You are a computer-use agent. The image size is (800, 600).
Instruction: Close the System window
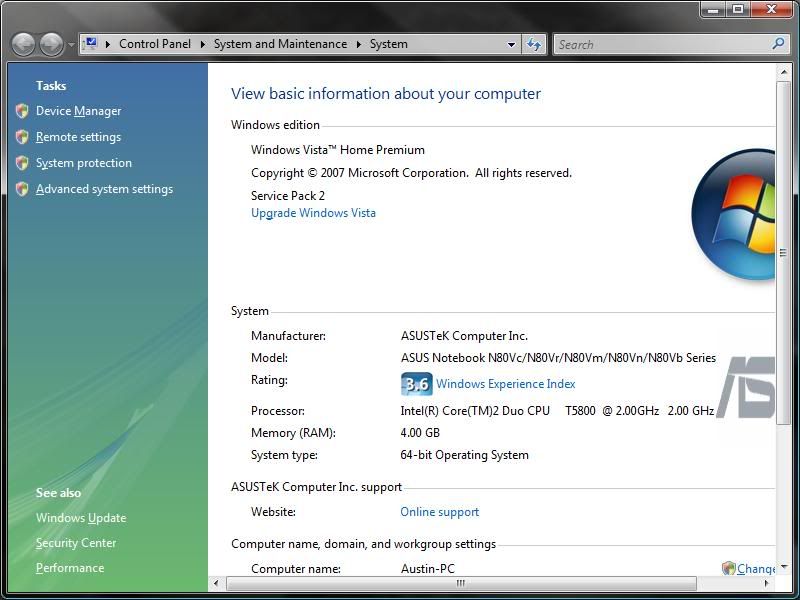tap(772, 9)
